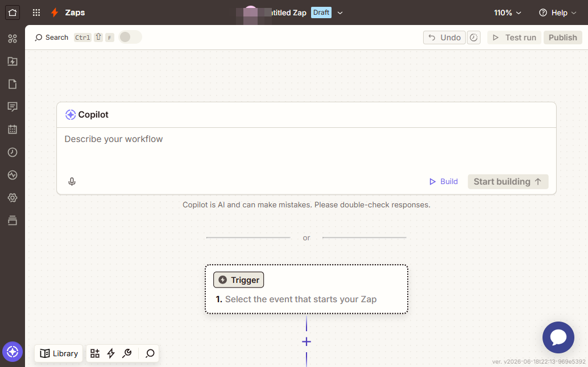Image resolution: width=588 pixels, height=367 pixels.
Task: Open the activity status icon in sidebar
Action: tap(13, 175)
